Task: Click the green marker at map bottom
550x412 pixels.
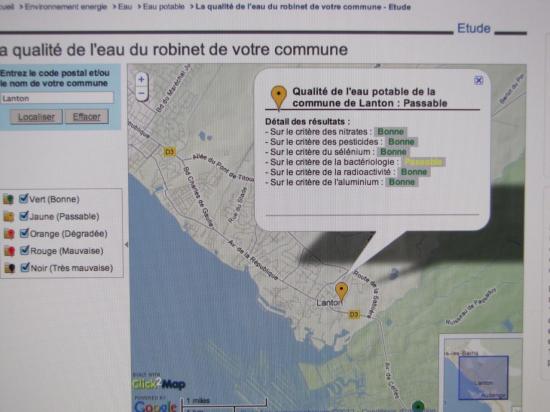Action: pyautogui.click(x=418, y=406)
